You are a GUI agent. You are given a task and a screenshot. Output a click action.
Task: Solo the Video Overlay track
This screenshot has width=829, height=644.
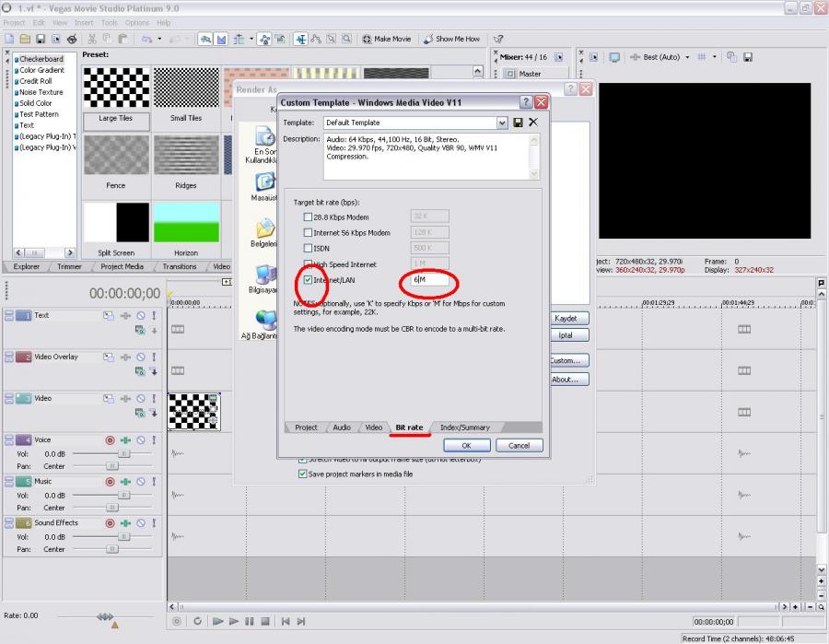154,357
